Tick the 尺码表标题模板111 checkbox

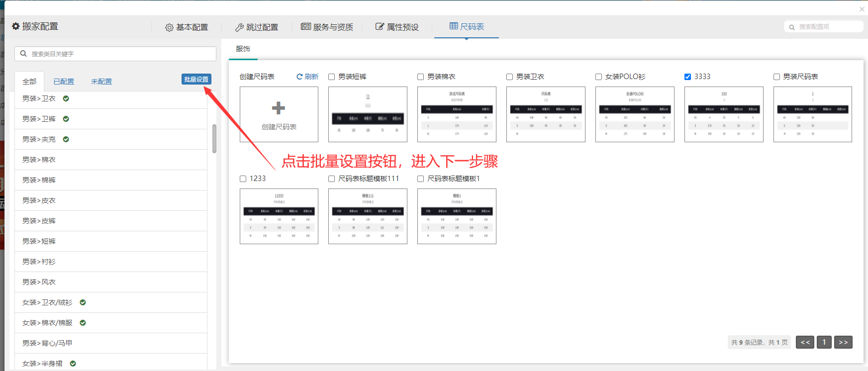click(x=331, y=179)
